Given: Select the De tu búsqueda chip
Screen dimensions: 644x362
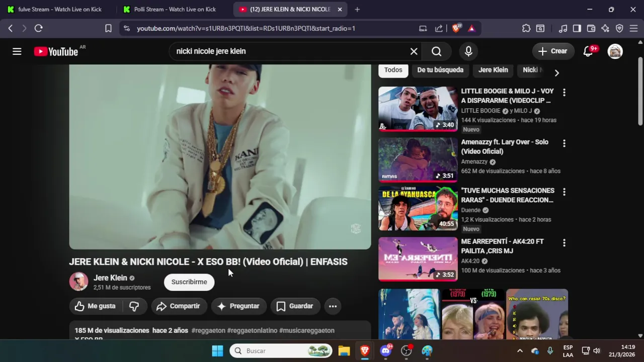Looking at the screenshot, I should [x=440, y=70].
